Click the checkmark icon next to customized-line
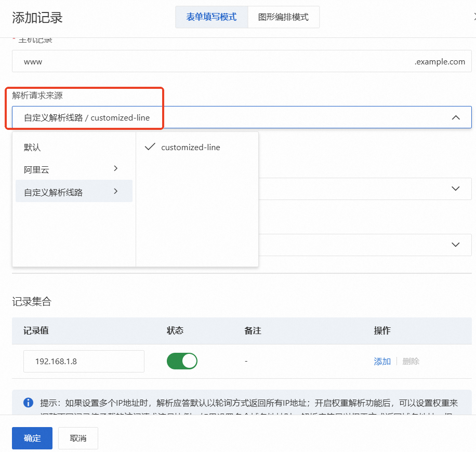 pos(150,147)
